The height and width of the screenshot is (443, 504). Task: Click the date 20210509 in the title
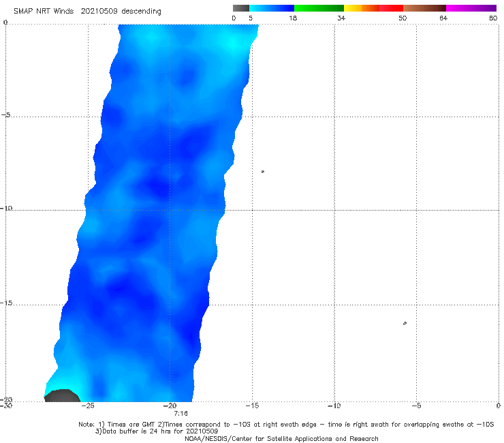(99, 11)
